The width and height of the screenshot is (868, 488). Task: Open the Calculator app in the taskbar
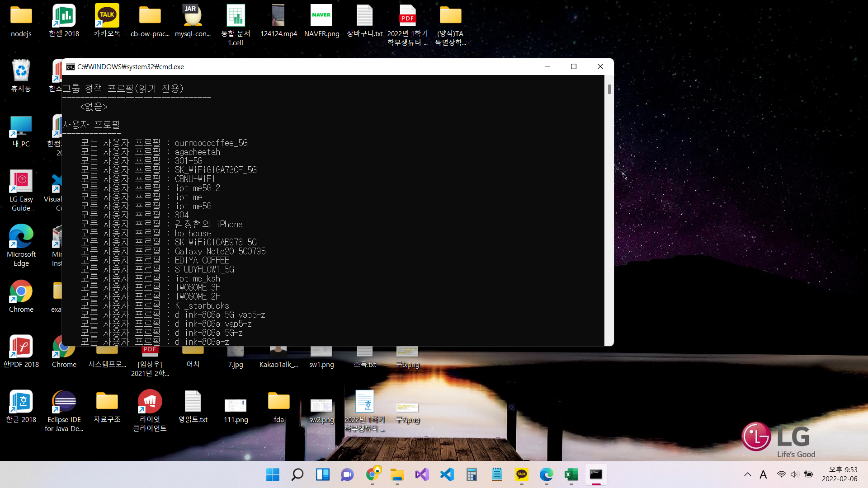[x=472, y=474]
